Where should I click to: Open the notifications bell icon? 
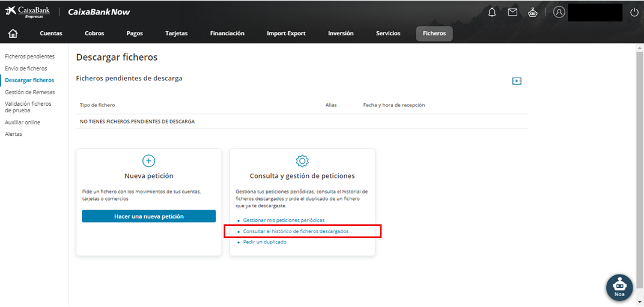pos(492,12)
